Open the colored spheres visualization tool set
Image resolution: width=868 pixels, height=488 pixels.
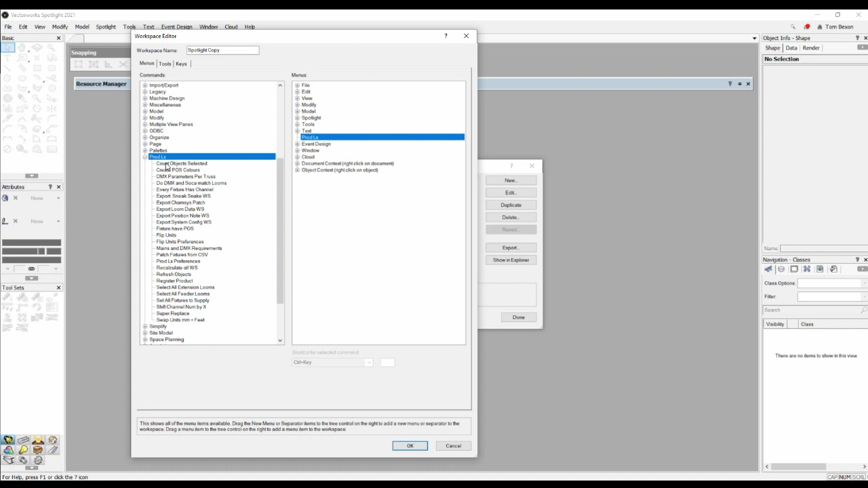[8, 450]
